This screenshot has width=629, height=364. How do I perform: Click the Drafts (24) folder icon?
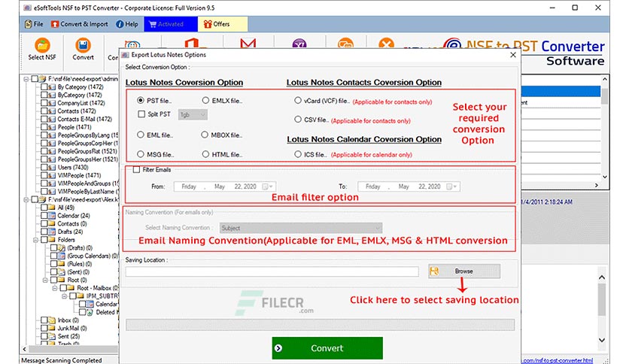(52, 232)
